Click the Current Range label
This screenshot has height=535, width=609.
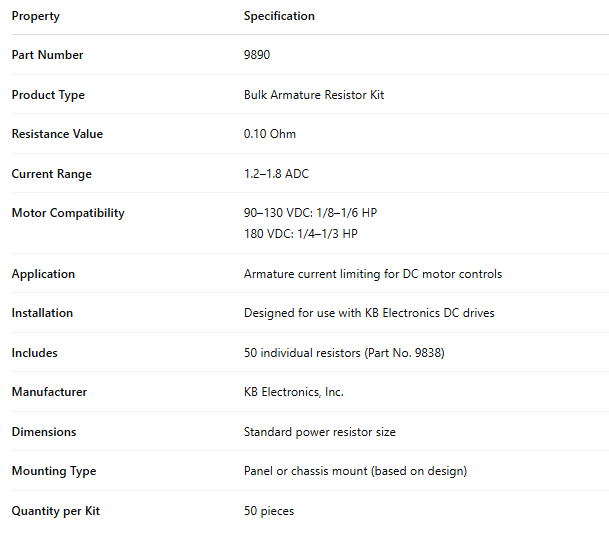point(51,174)
